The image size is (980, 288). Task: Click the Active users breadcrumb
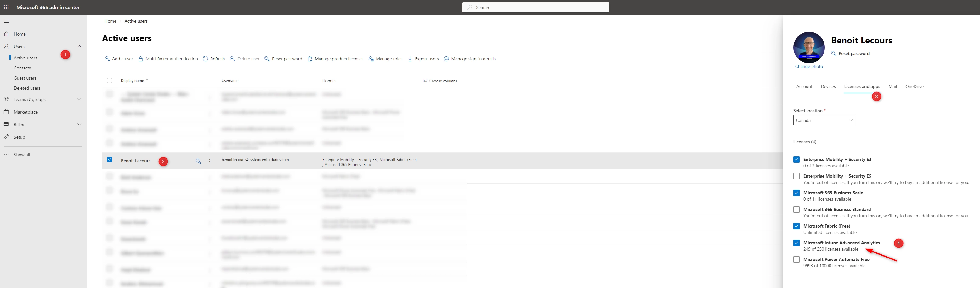pyautogui.click(x=136, y=21)
